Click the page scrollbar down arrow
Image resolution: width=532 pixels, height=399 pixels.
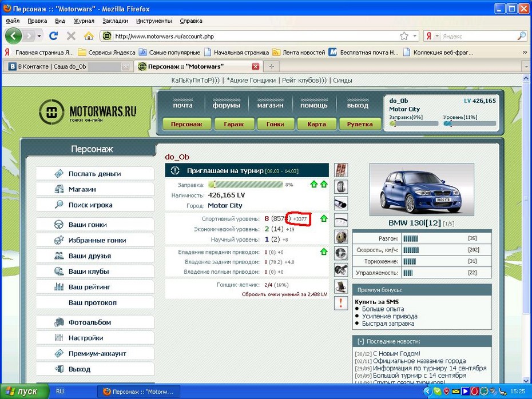pos(526,380)
